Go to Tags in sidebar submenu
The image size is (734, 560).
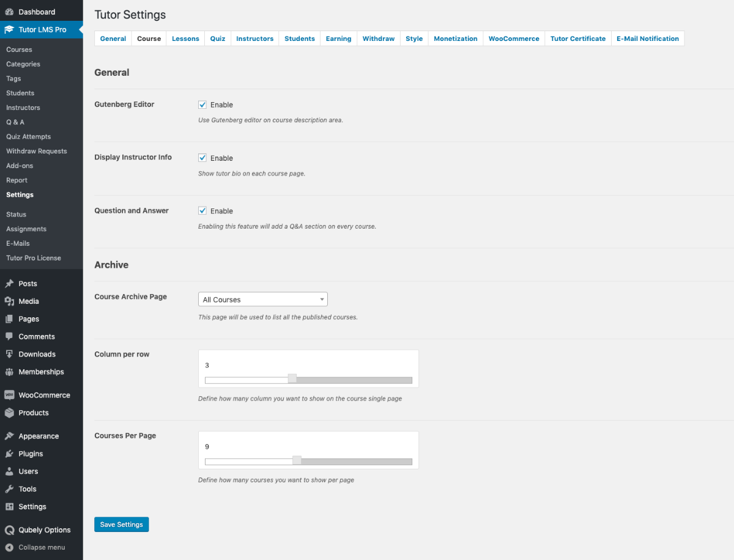[13, 79]
